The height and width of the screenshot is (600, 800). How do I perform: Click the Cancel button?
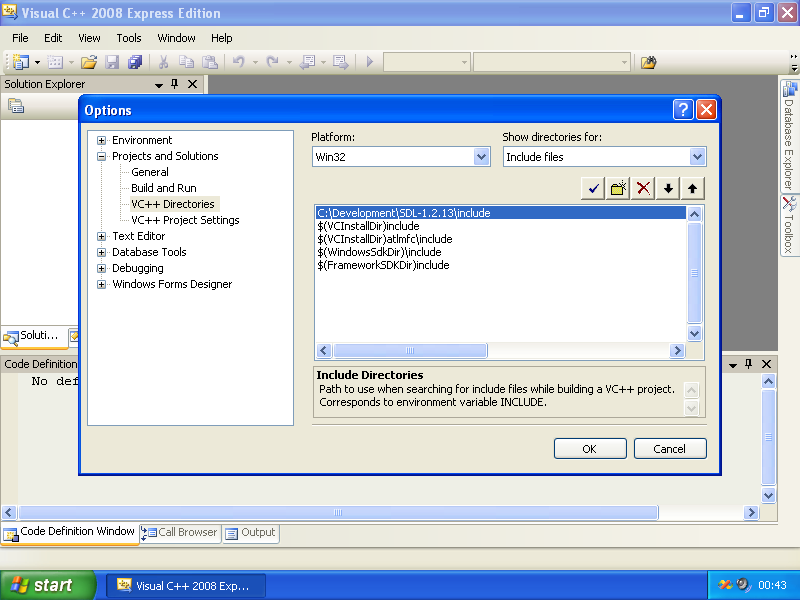point(670,449)
